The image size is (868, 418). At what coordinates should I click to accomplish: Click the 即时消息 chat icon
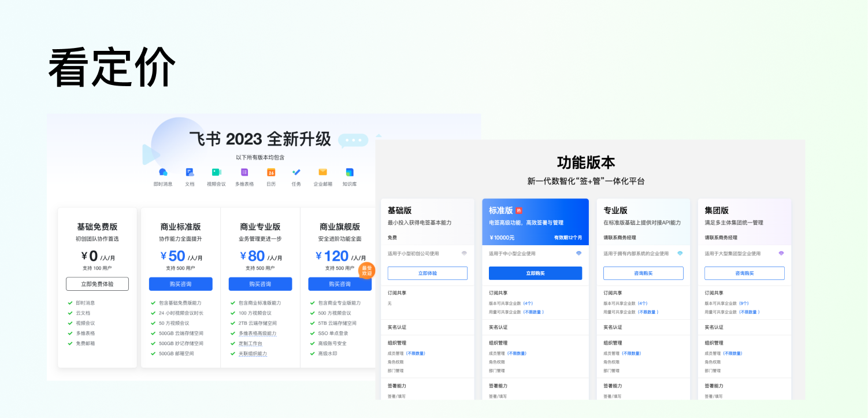click(163, 172)
